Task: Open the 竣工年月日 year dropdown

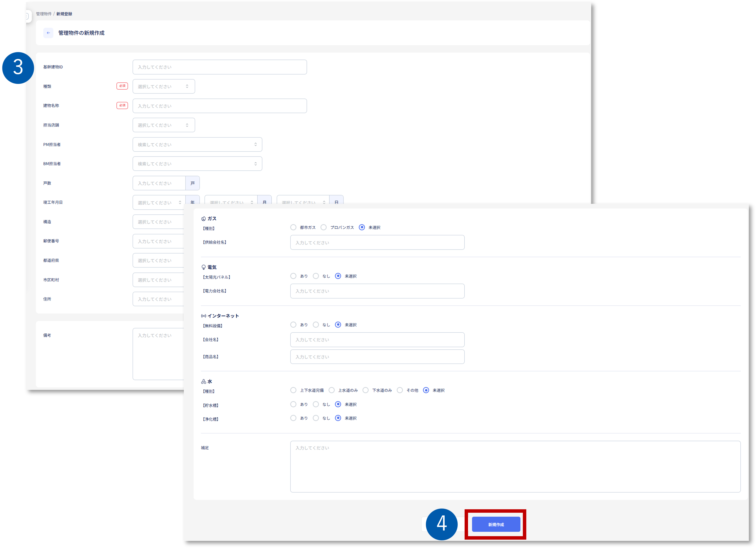Action: point(159,202)
